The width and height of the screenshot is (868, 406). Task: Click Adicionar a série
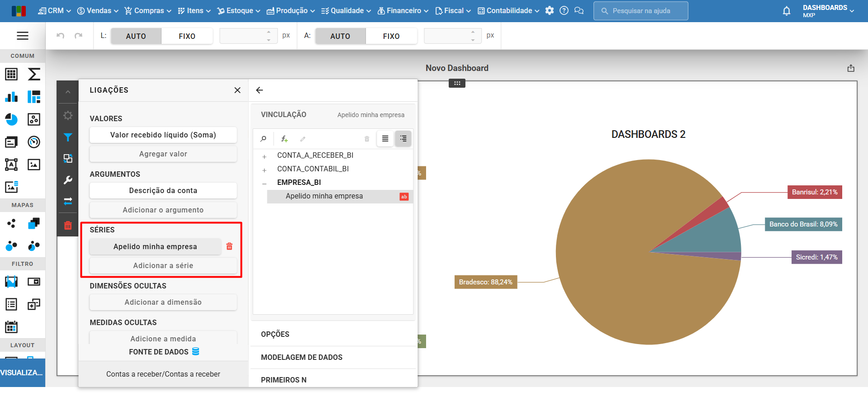click(163, 265)
